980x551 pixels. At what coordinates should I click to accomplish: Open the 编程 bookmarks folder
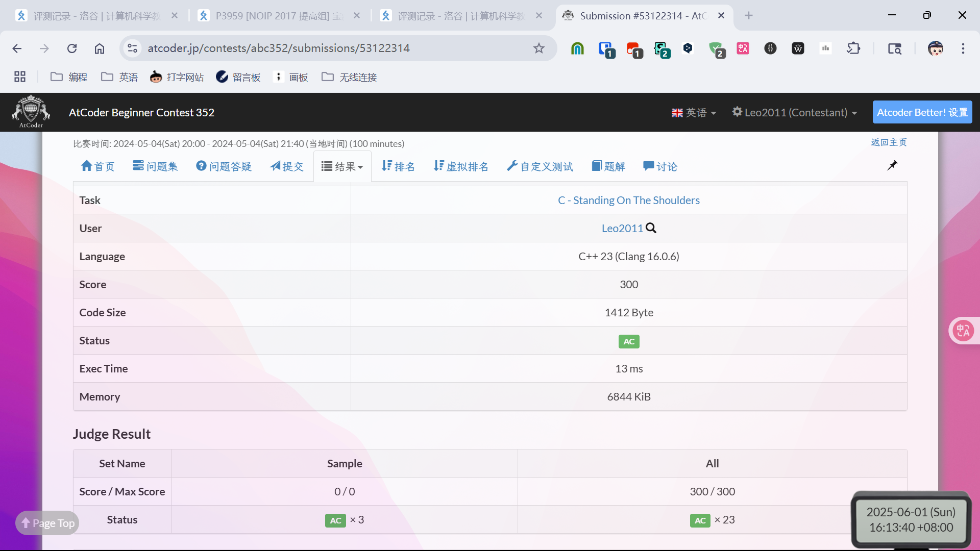coord(69,77)
